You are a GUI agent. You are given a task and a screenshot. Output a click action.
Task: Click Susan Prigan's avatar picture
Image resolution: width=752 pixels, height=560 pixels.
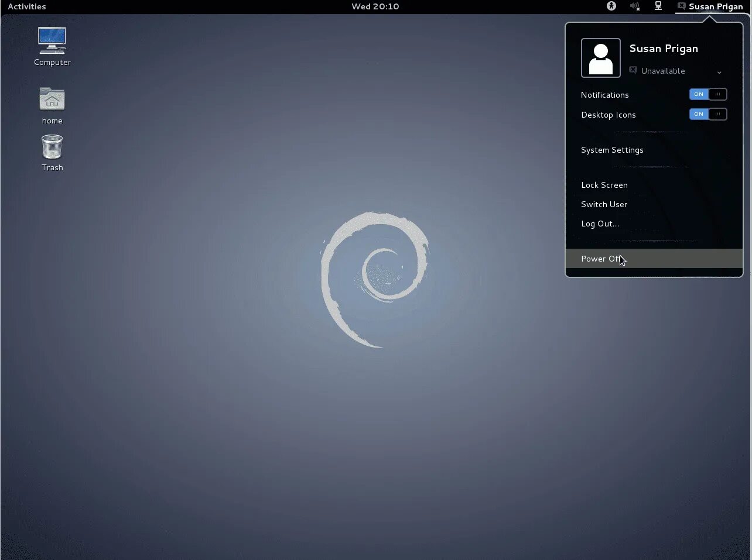[x=601, y=58]
